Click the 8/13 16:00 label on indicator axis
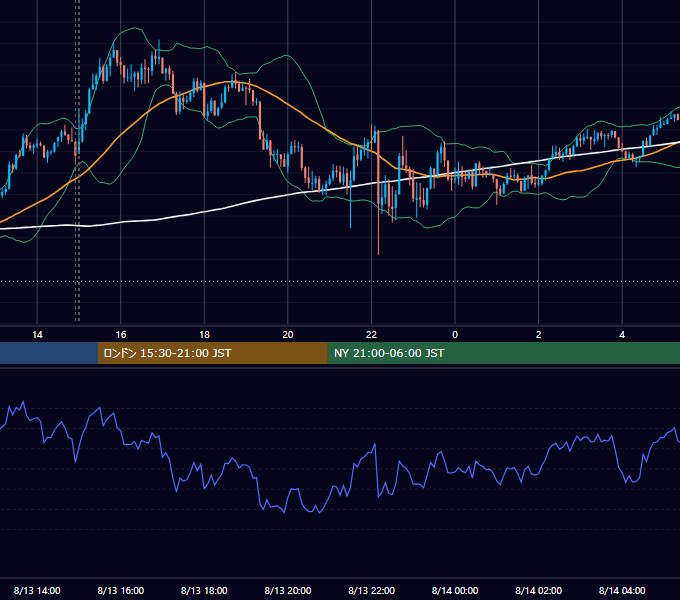The height and width of the screenshot is (600, 680). (x=121, y=590)
